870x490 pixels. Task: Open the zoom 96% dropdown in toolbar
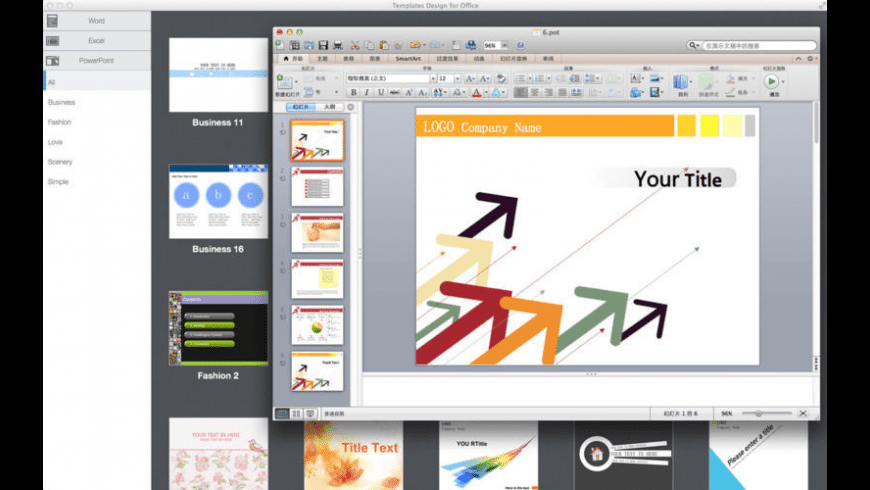pos(504,46)
